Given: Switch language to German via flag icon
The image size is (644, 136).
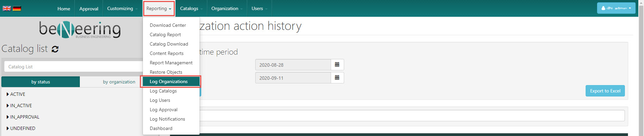Looking at the screenshot, I should 17,8.
